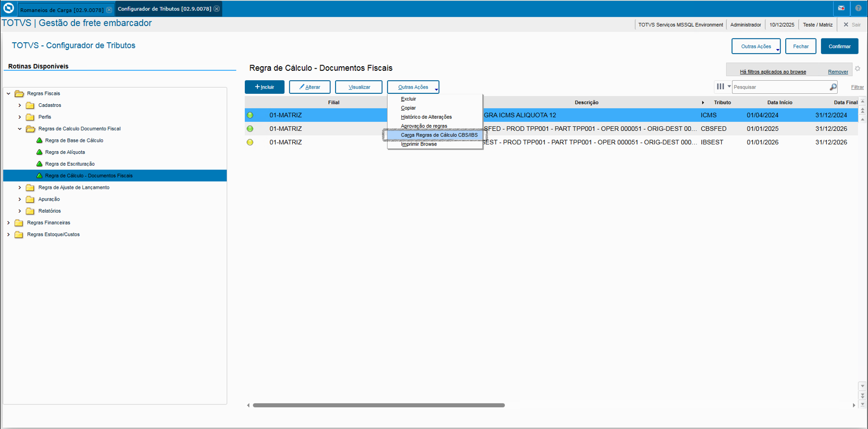Click the Data Início column header
The width and height of the screenshot is (868, 429).
[x=779, y=103]
